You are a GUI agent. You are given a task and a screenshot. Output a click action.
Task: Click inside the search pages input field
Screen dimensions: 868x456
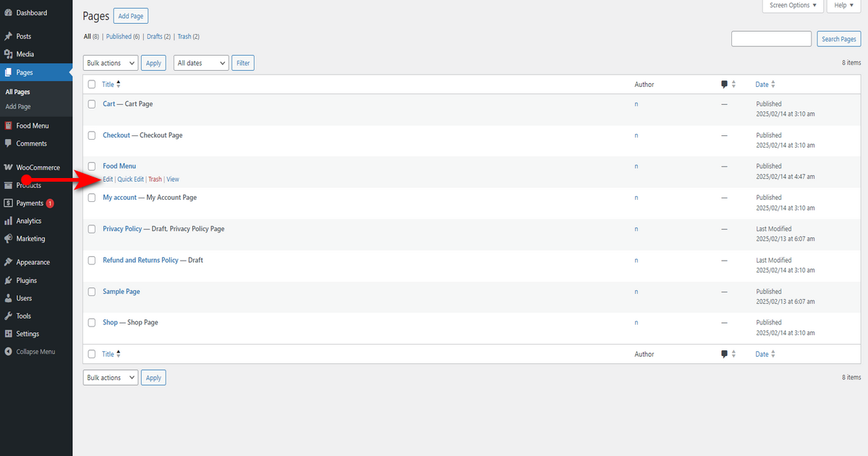(772, 39)
